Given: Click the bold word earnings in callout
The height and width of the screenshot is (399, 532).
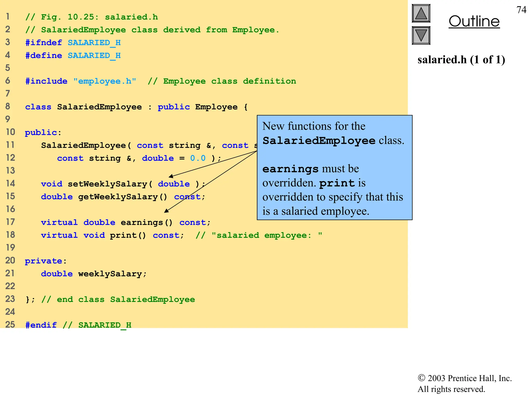Looking at the screenshot, I should click(x=290, y=169).
